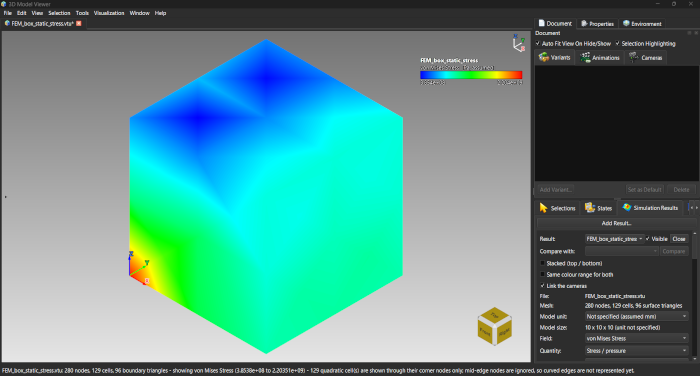
Task: Click the legend title FEM_box_static_stress
Action: pyautogui.click(x=449, y=60)
